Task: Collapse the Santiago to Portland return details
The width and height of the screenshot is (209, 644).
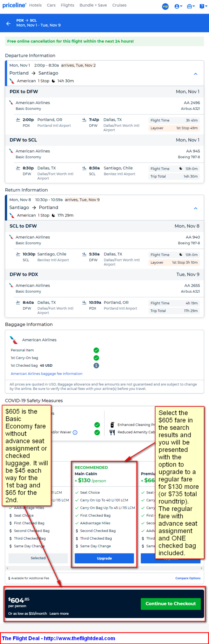Action: tap(196, 208)
